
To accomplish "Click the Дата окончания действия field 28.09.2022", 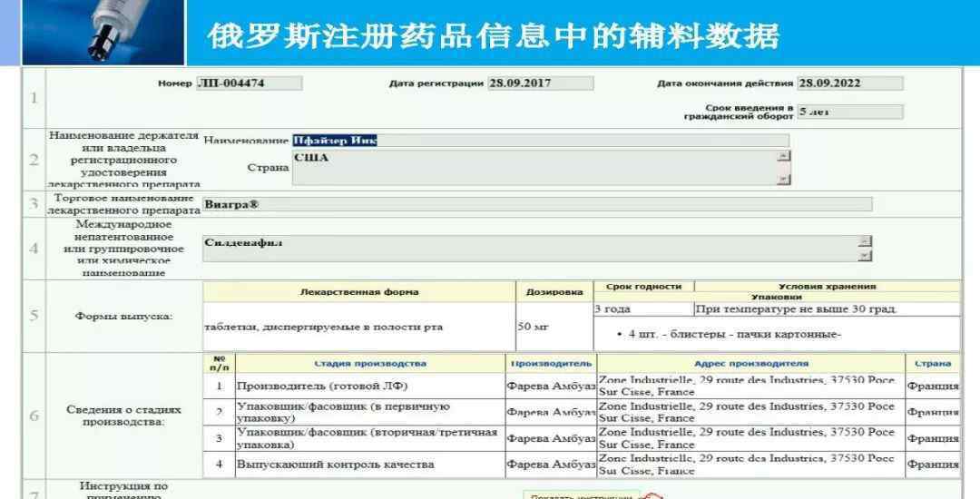I will click(x=850, y=83).
